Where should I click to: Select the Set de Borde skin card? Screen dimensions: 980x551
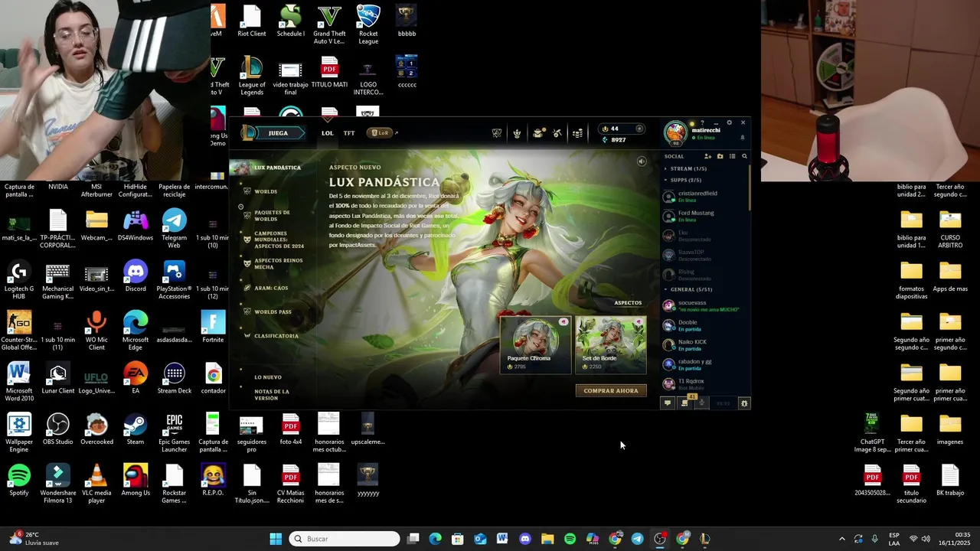pos(611,344)
